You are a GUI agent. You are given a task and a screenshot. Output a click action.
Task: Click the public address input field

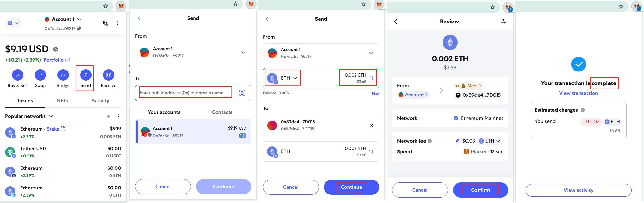pyautogui.click(x=185, y=93)
